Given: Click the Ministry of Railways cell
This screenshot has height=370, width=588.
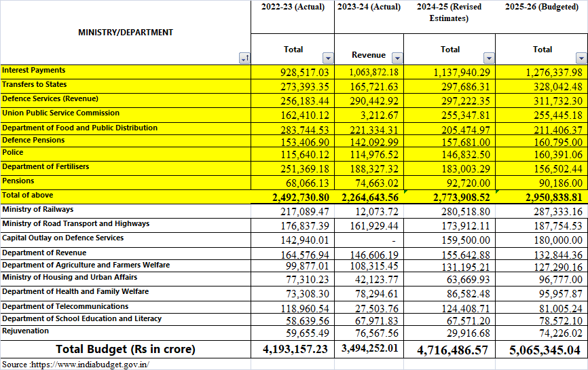Looking at the screenshot, I should [38, 210].
